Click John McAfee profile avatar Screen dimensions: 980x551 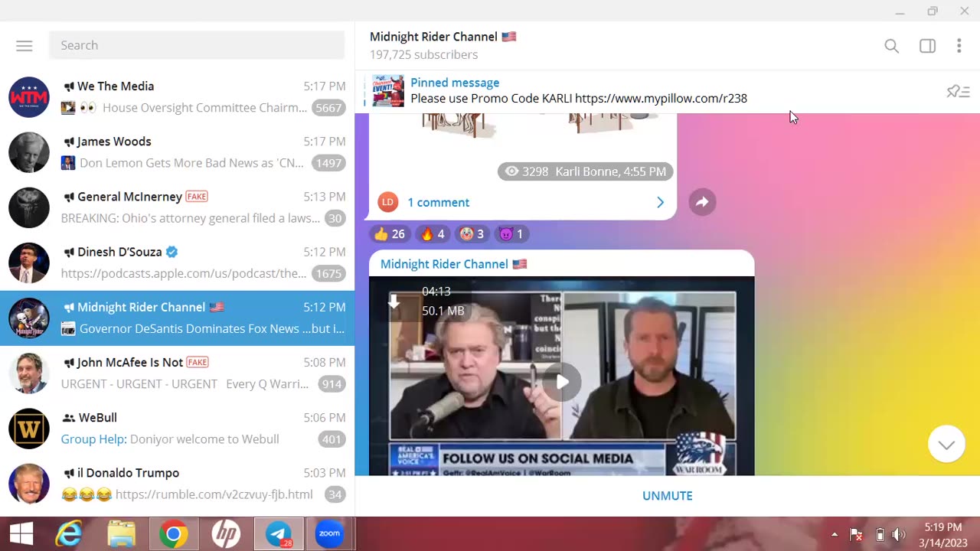pyautogui.click(x=29, y=373)
